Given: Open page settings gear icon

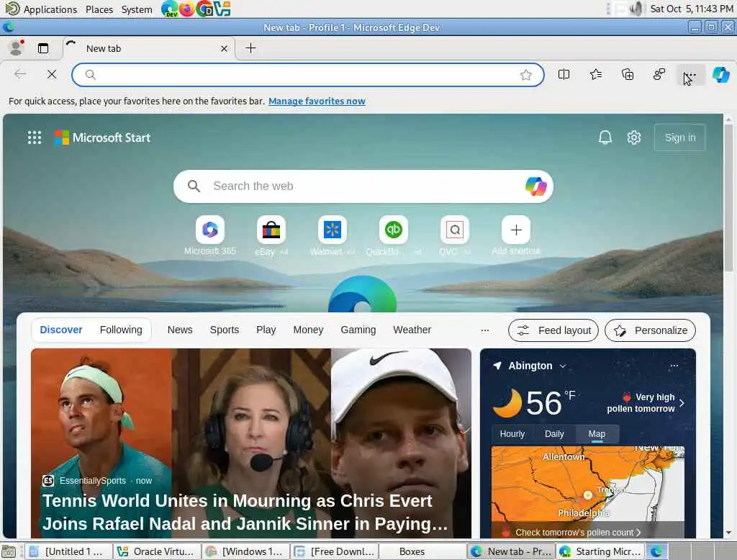Looking at the screenshot, I should point(634,137).
